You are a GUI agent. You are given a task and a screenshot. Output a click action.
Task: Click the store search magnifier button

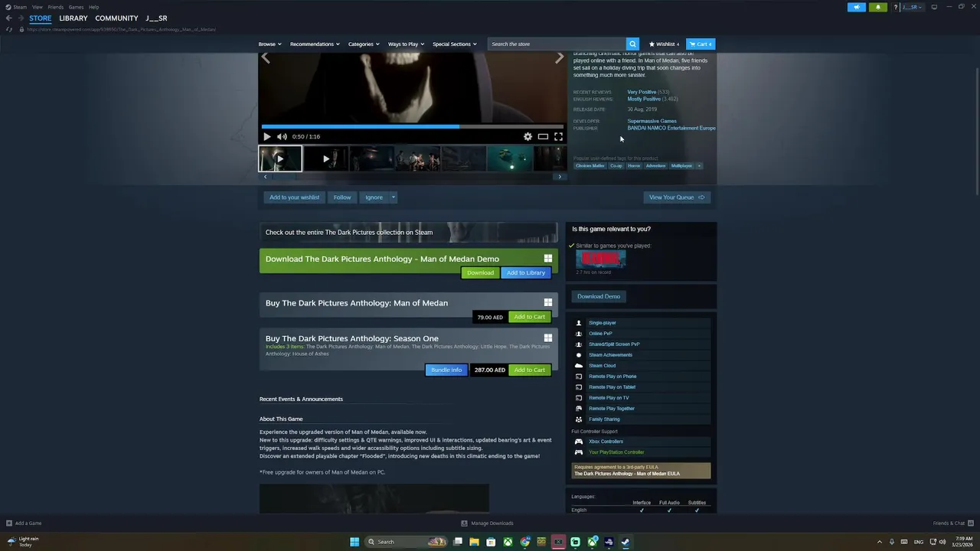tap(632, 44)
